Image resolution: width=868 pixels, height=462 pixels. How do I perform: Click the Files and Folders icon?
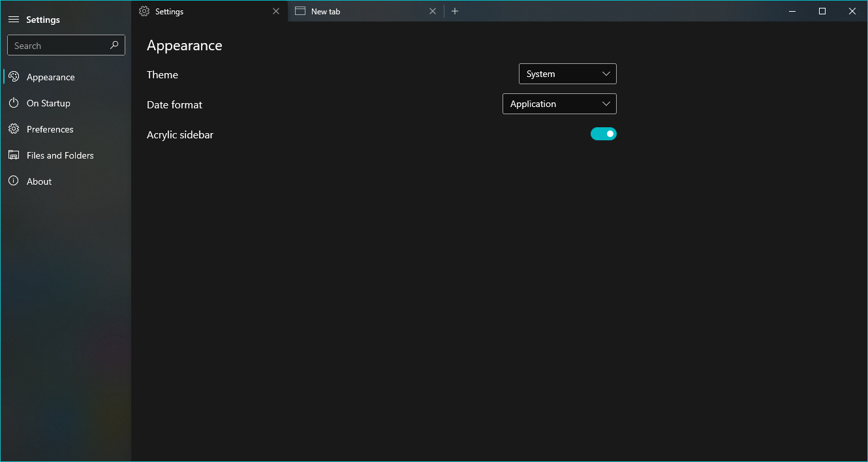click(x=14, y=155)
